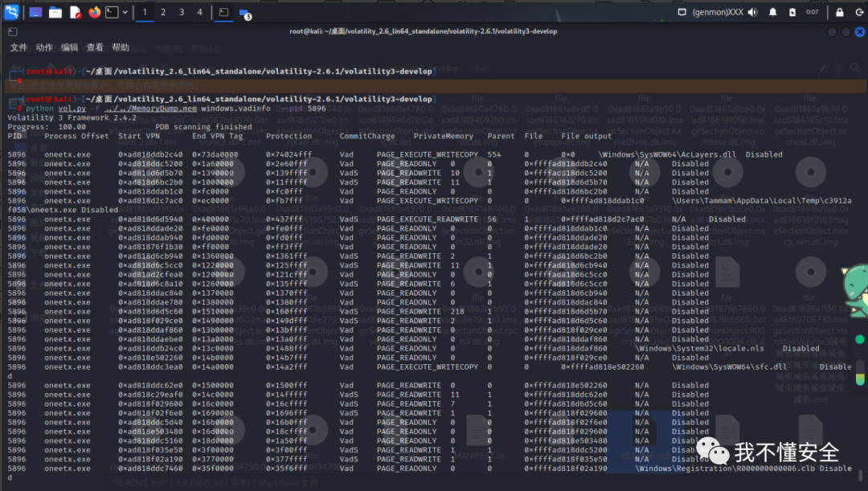Click the \Windows\Registration\R000000000006.clb path
The height and width of the screenshot is (491, 868).
[725, 468]
